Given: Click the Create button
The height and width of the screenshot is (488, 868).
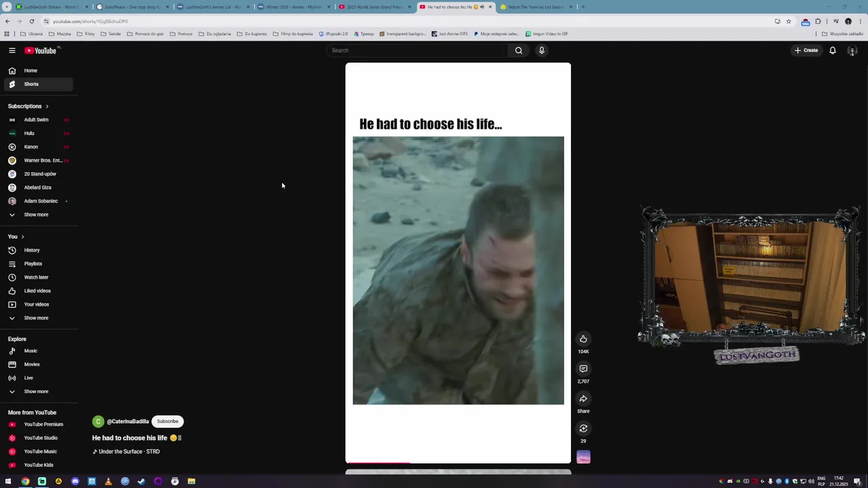Looking at the screenshot, I should click(x=806, y=50).
